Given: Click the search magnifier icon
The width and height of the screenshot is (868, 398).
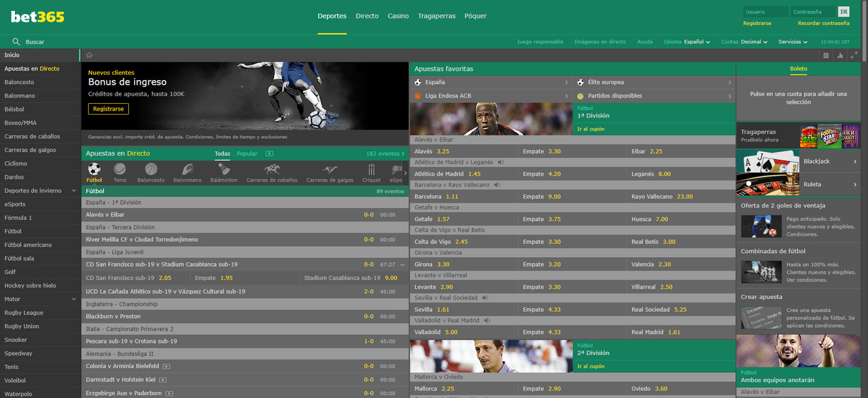Looking at the screenshot, I should pyautogui.click(x=16, y=41).
